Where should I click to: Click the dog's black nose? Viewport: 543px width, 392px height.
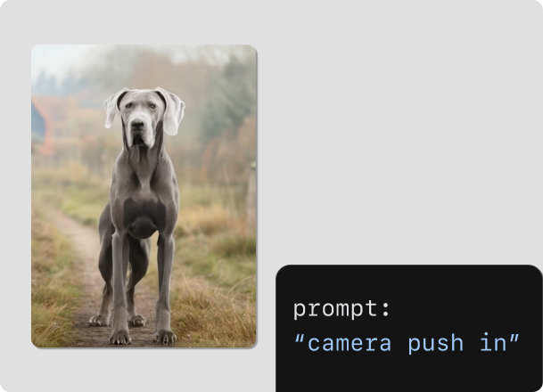tap(137, 125)
